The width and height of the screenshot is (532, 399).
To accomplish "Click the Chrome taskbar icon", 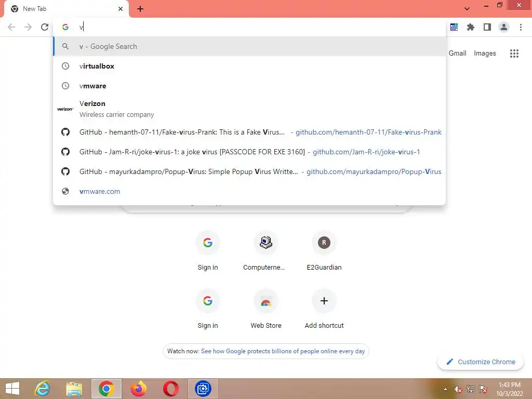I will click(x=106, y=389).
